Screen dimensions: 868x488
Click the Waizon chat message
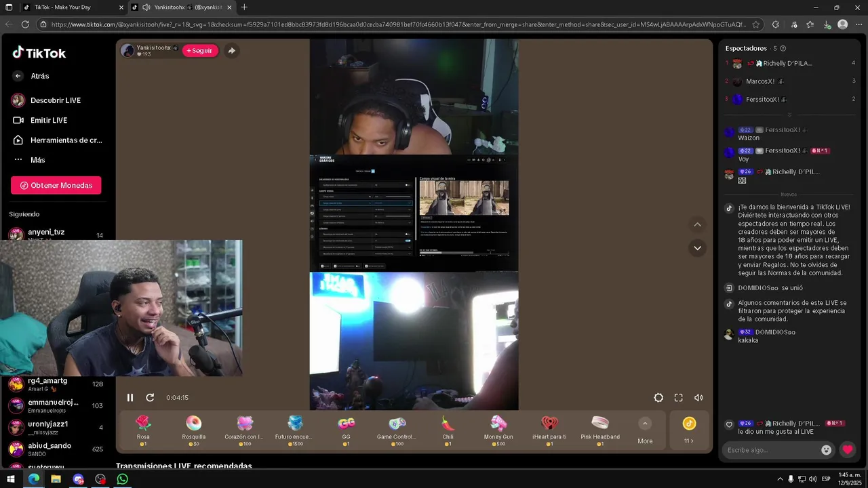tap(749, 138)
